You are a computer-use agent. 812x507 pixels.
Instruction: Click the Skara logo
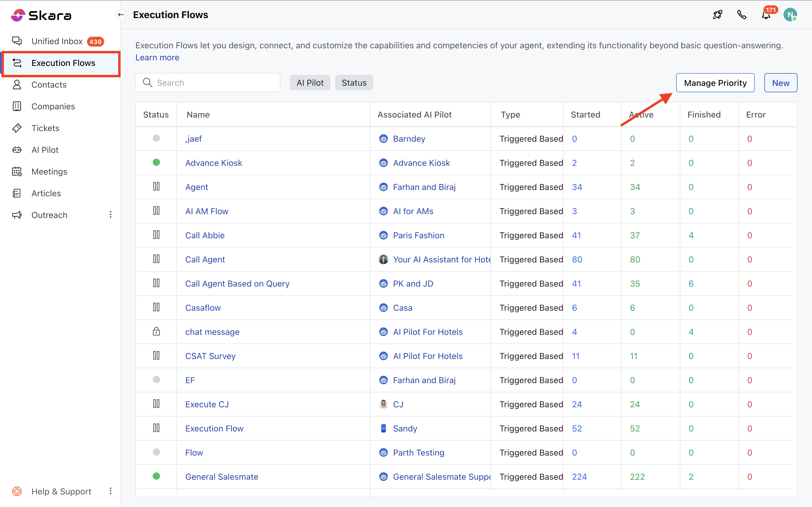(x=41, y=15)
